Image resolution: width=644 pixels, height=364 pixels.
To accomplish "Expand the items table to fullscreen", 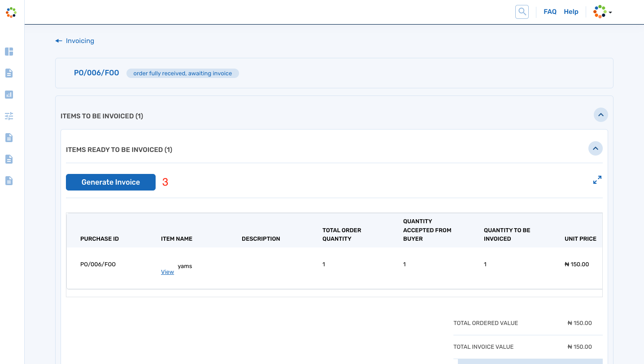I will click(597, 180).
